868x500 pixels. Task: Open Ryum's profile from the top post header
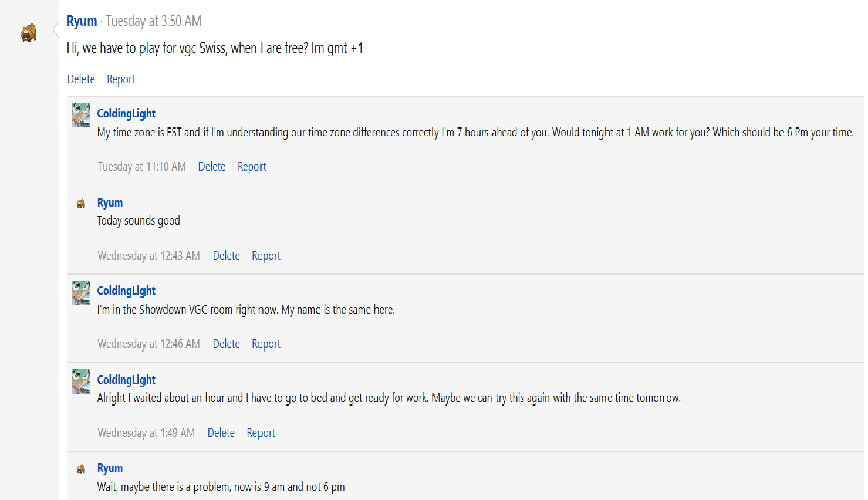coord(82,22)
